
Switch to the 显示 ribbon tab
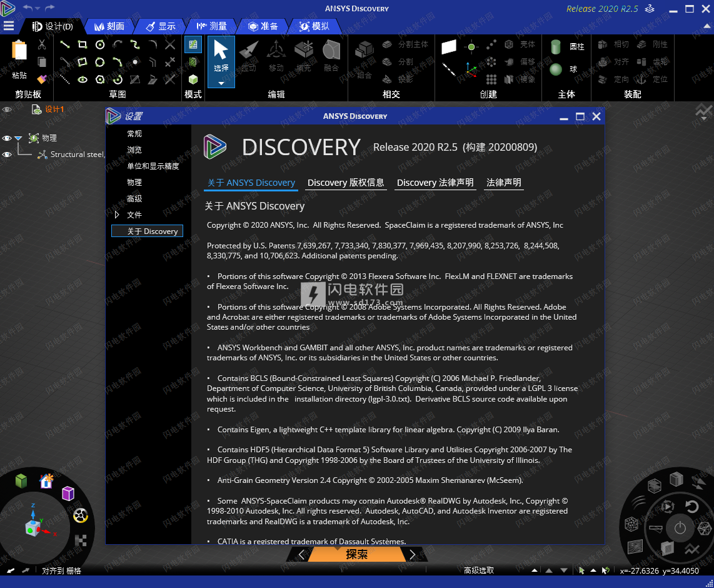click(x=161, y=26)
